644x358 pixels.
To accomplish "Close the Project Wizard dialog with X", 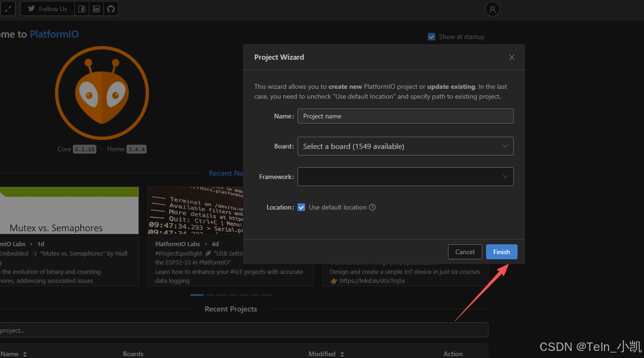I will (x=512, y=57).
